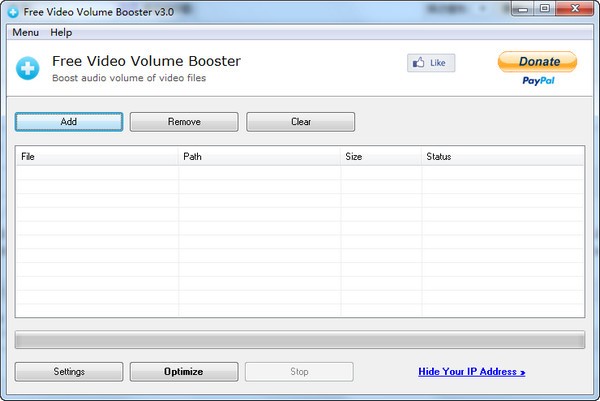The height and width of the screenshot is (401, 600).
Task: Click the title bar app icon
Action: tap(13, 12)
